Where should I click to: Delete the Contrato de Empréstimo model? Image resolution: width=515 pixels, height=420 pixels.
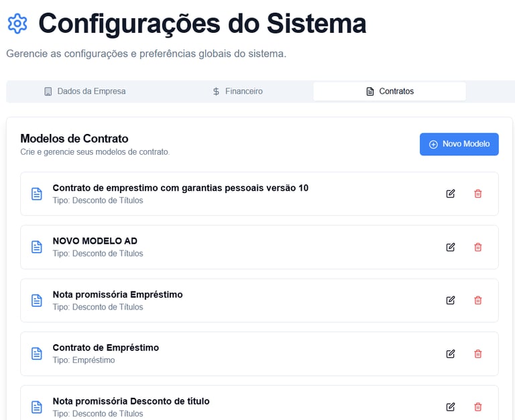point(478,354)
